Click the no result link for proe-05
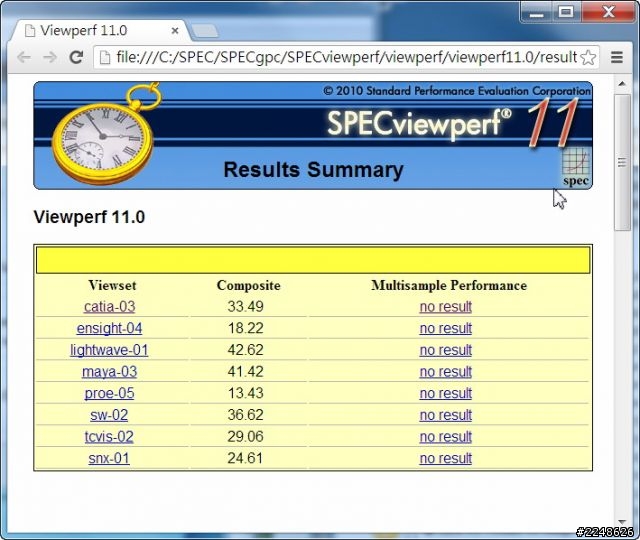640x540 pixels. tap(446, 393)
